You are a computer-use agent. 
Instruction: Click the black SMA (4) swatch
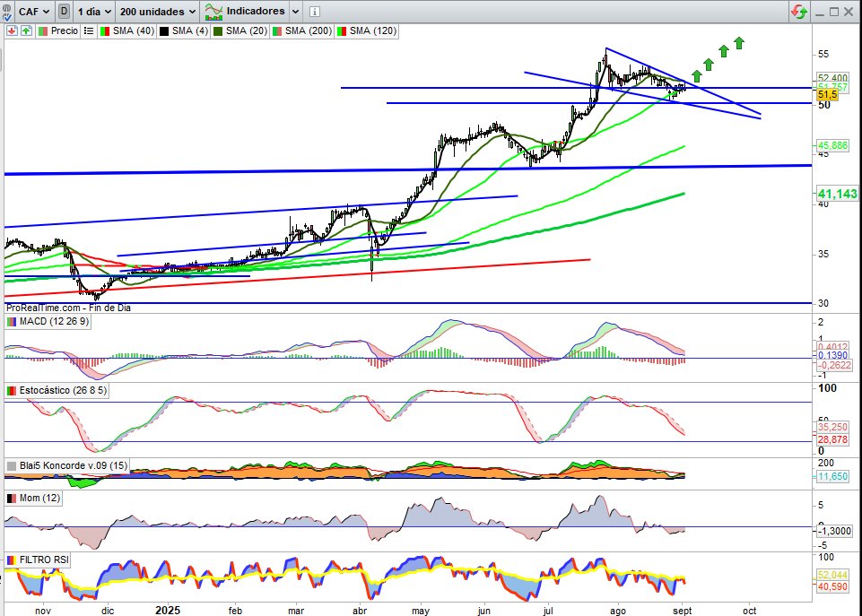pos(164,31)
